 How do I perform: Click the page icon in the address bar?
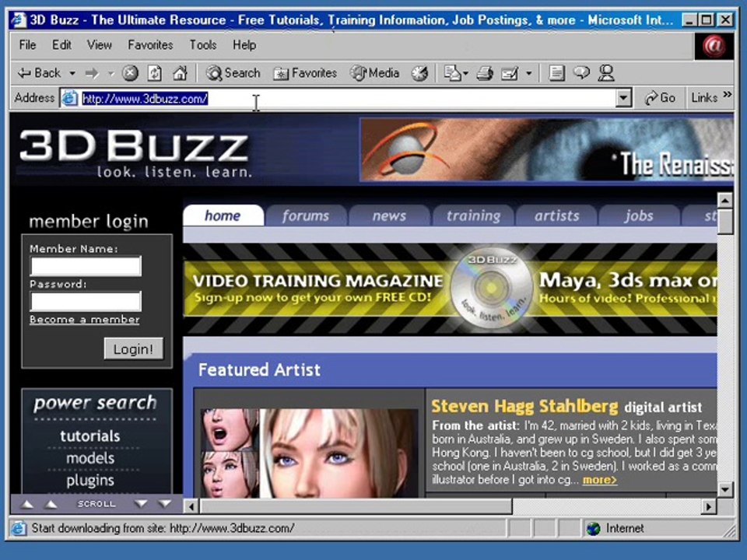point(70,99)
